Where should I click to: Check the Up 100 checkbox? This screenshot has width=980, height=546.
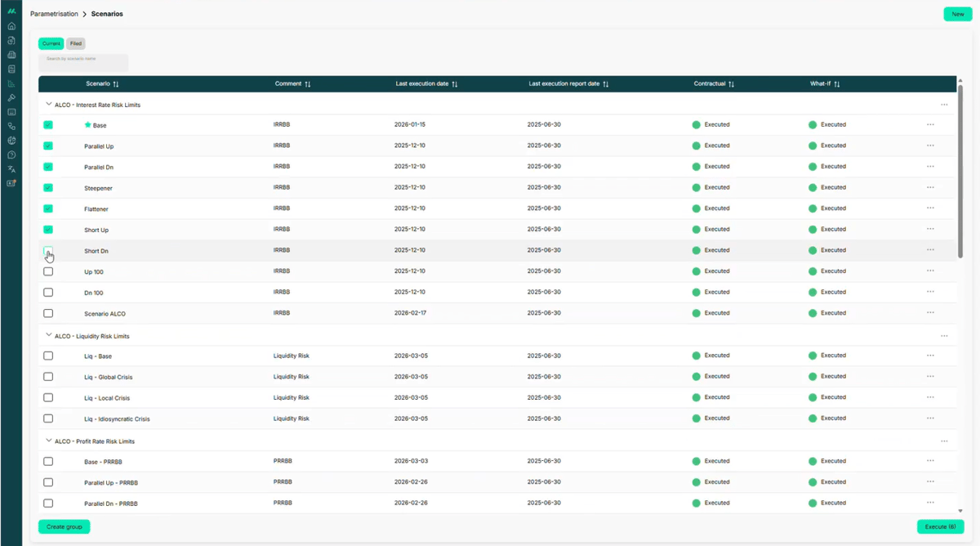[48, 271]
